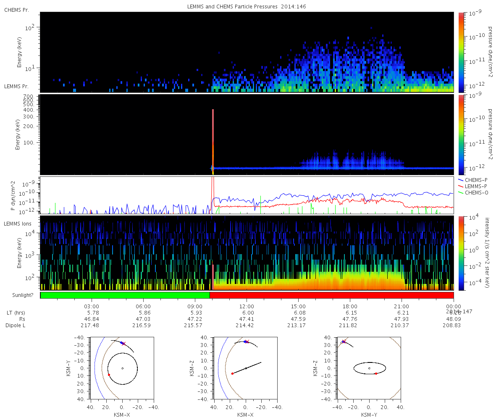Click the plot title 'LEMMS and CHEMS Particle Pressures 2014:146'
This screenshot has height=420, width=504.
coord(246,7)
